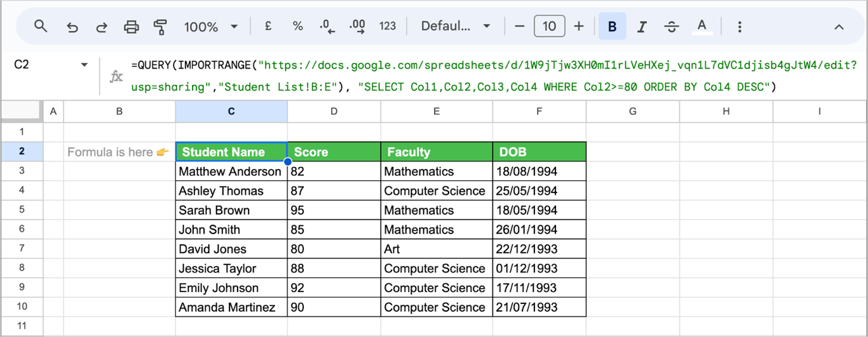Print the spreadsheet
This screenshot has width=868, height=337.
(x=131, y=27)
